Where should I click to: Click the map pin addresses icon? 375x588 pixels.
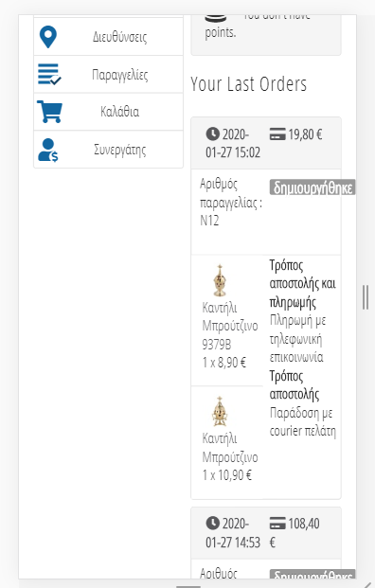[48, 37]
